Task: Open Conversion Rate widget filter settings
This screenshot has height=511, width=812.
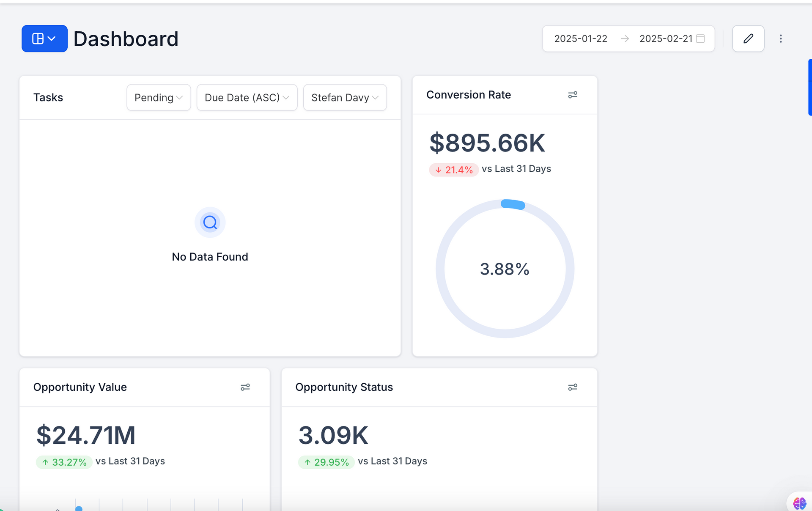Action: pos(573,95)
